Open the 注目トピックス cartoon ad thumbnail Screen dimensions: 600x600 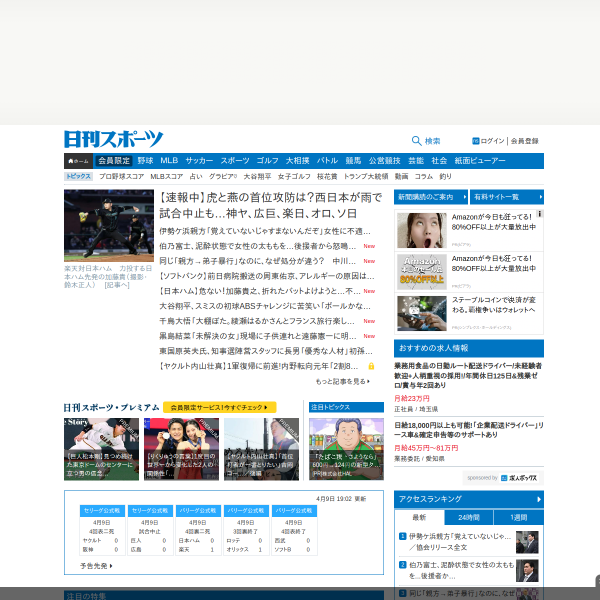point(346,449)
